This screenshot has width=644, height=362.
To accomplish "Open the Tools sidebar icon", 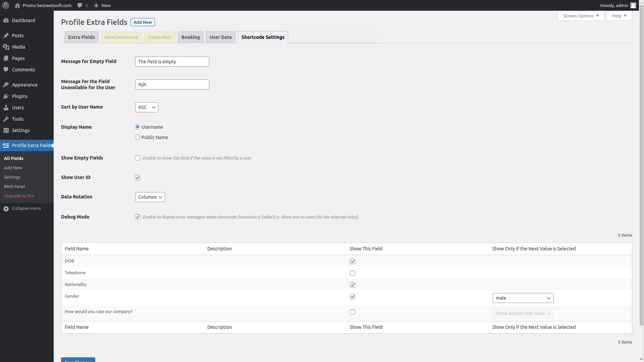I will click(6, 119).
